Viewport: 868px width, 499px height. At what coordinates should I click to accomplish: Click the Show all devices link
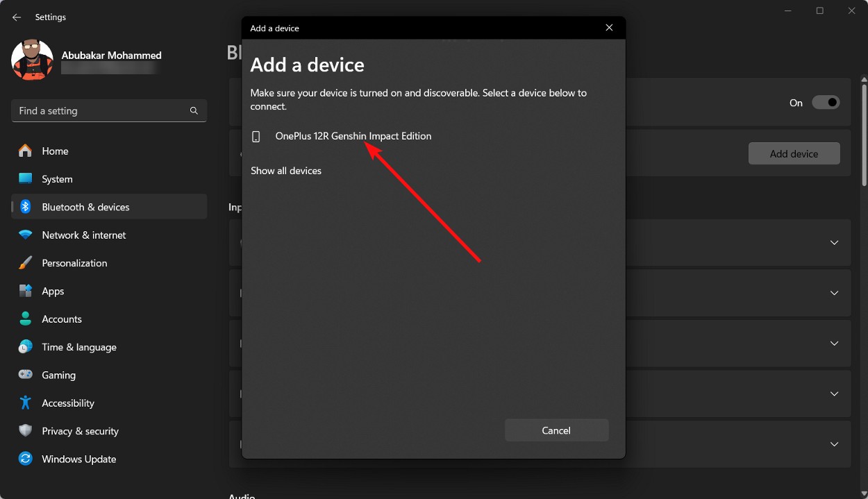[x=285, y=170]
